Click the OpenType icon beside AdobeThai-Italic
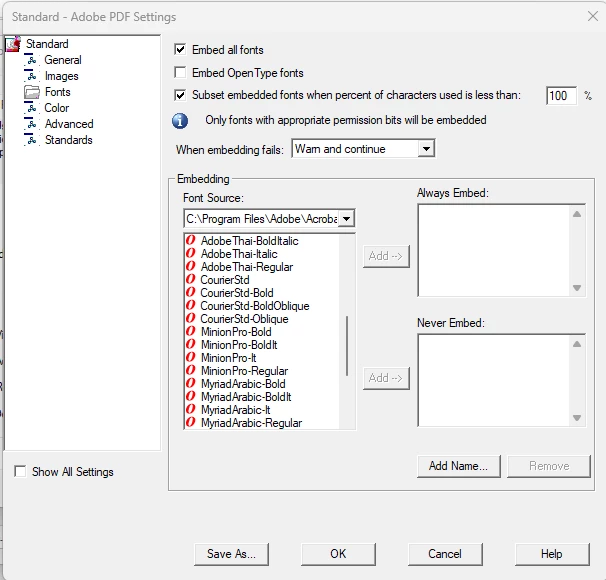This screenshot has height=580, width=606. point(191,253)
